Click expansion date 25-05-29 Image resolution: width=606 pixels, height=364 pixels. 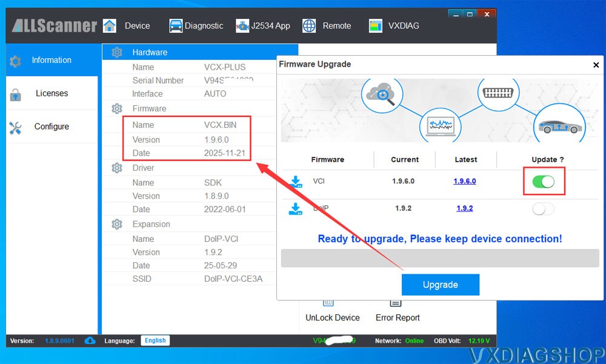click(x=221, y=265)
